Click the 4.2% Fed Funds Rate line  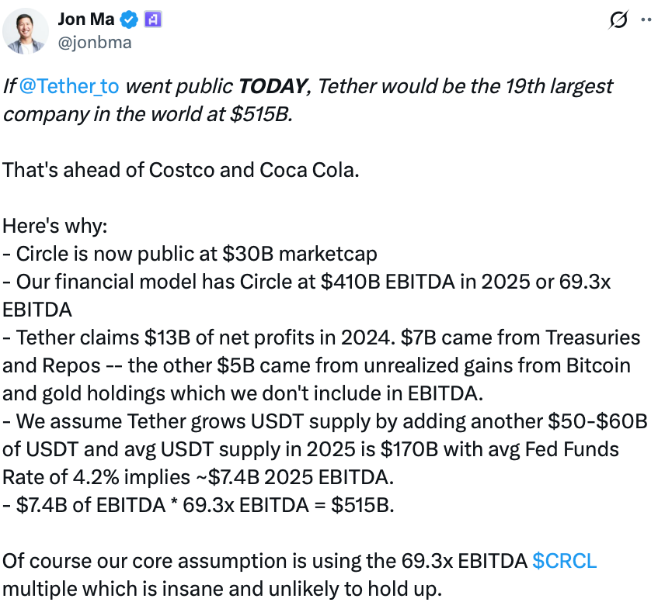[x=198, y=477]
